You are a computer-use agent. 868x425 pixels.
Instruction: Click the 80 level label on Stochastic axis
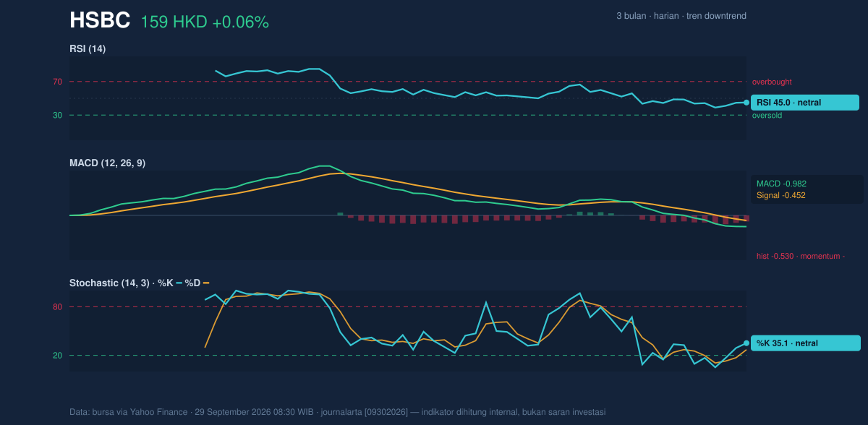pyautogui.click(x=58, y=307)
